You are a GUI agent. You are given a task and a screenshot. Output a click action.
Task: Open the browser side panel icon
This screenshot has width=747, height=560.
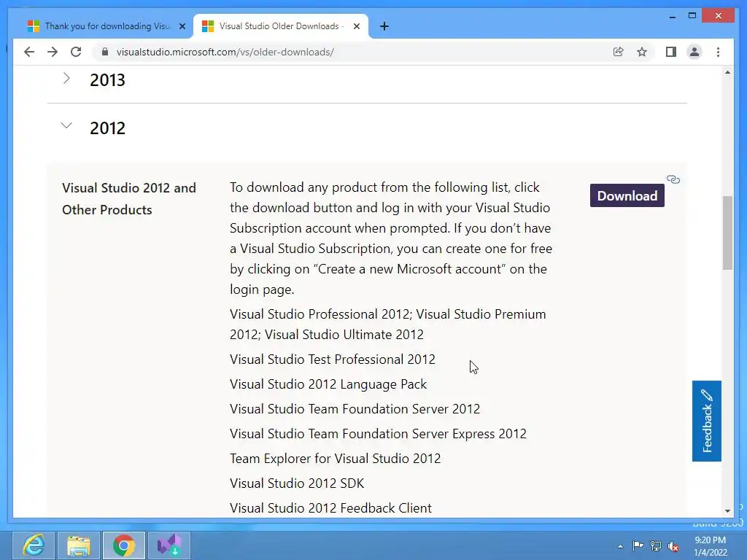coord(671,52)
